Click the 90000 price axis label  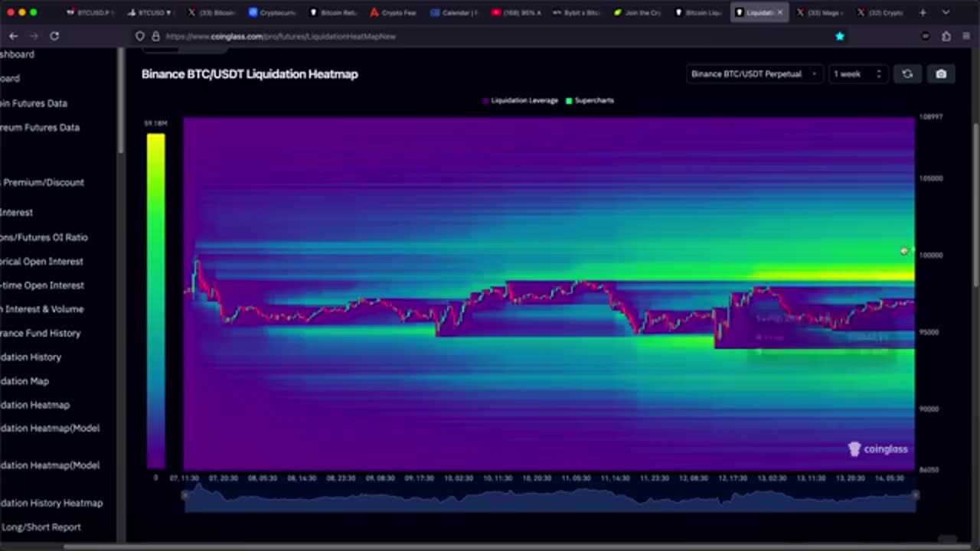[929, 409]
